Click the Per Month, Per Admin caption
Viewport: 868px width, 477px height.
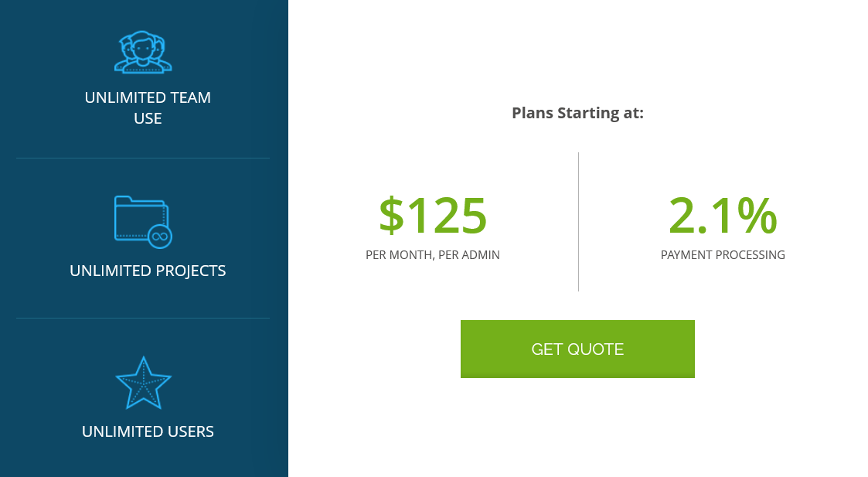click(433, 254)
